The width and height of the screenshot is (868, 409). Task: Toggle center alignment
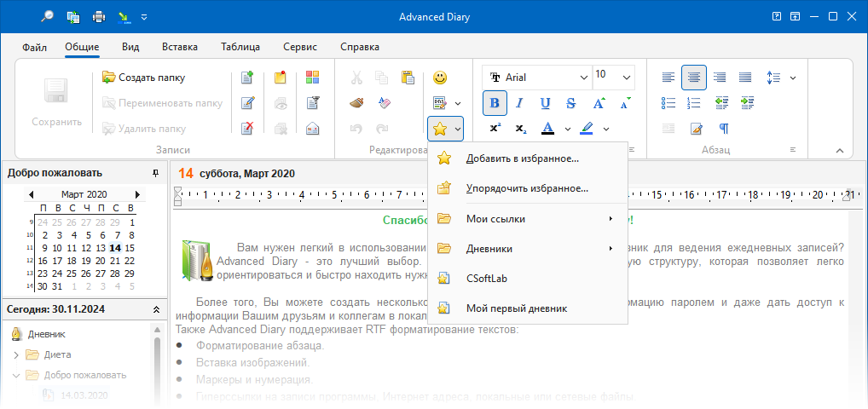coord(693,78)
